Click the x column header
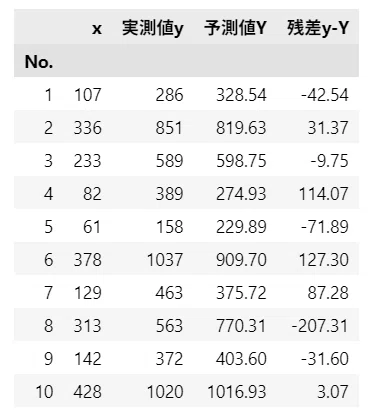368x418 pixels. click(x=97, y=29)
